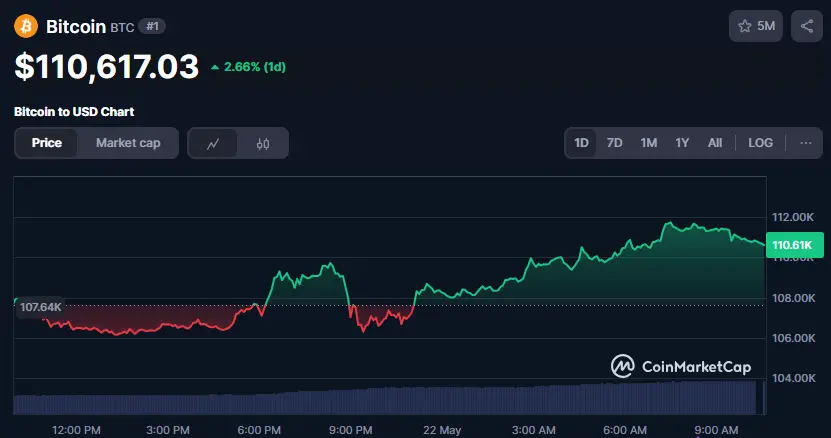
Task: Click the 112.00K axis label
Action: 793,217
